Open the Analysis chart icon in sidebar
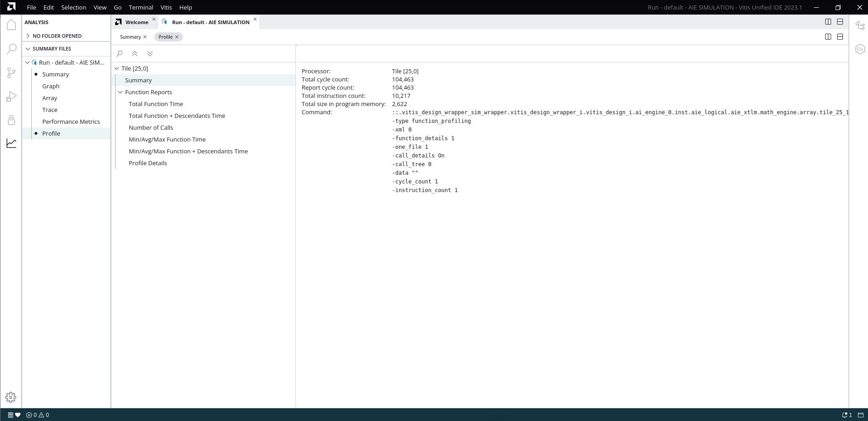The width and height of the screenshot is (868, 421). [x=11, y=143]
